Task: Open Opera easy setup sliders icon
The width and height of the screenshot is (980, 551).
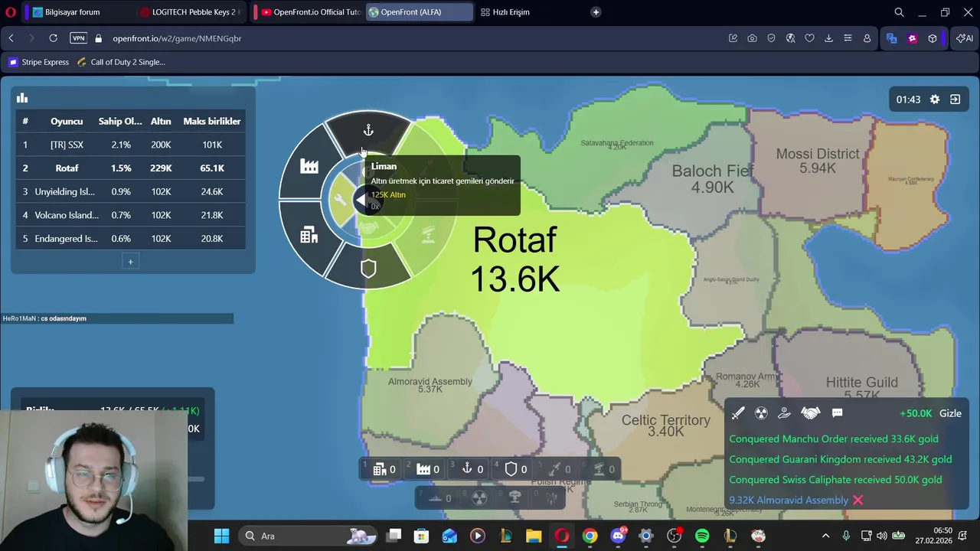Action: [848, 38]
